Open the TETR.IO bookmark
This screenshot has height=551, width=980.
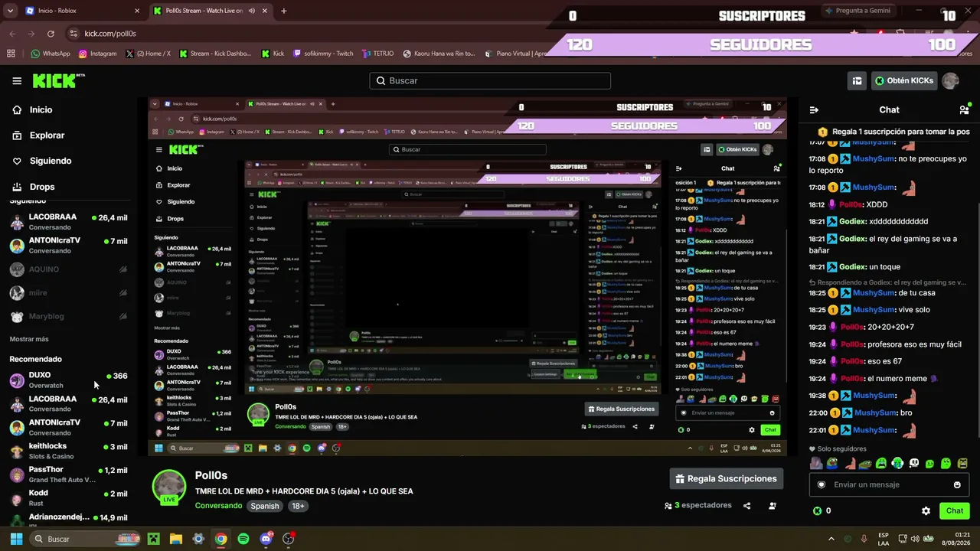(378, 54)
